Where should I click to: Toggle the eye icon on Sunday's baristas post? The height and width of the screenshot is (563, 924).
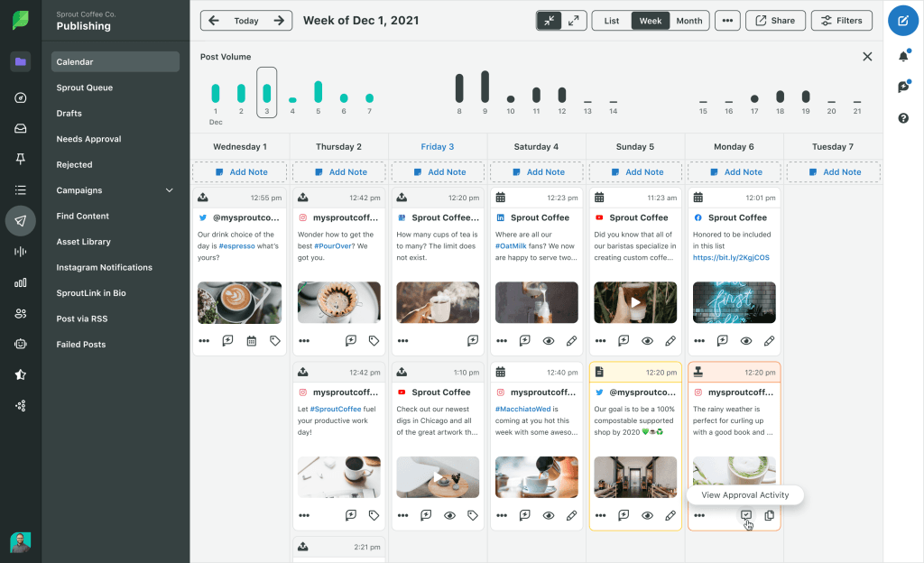pos(647,341)
